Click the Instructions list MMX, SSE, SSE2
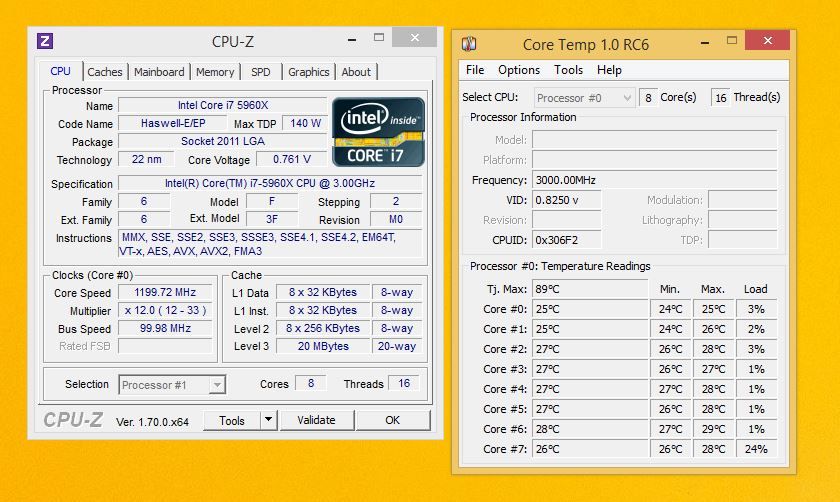The image size is (840, 502). tap(270, 244)
